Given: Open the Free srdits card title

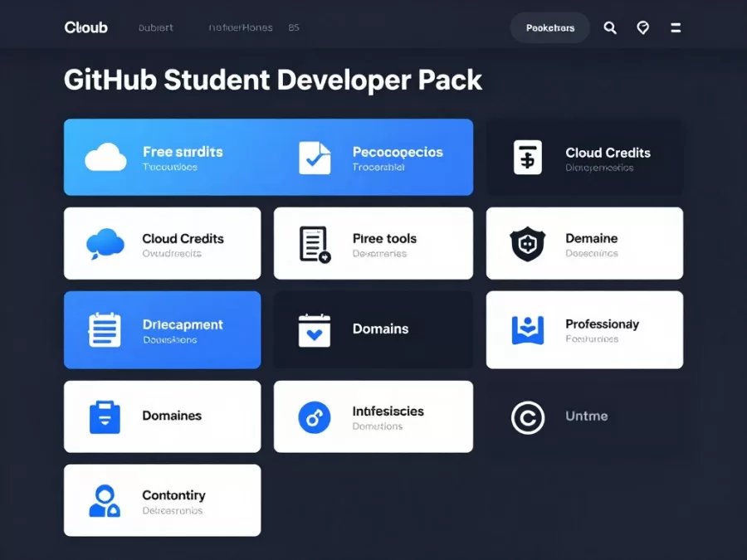Looking at the screenshot, I should click(183, 152).
